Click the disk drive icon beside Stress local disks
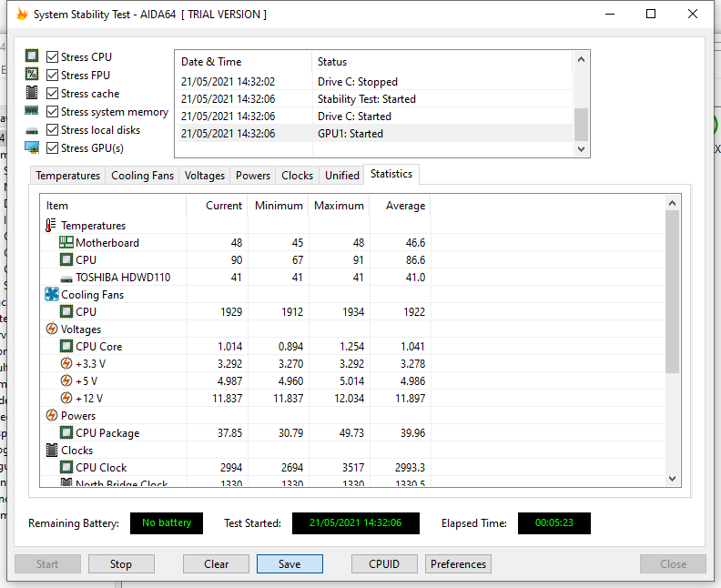This screenshot has width=721, height=588. [x=32, y=131]
